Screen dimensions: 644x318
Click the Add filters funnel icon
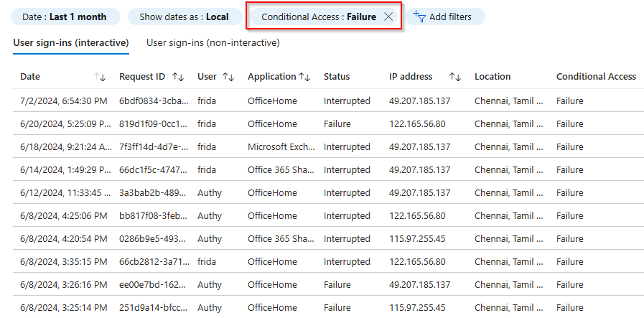coord(419,17)
